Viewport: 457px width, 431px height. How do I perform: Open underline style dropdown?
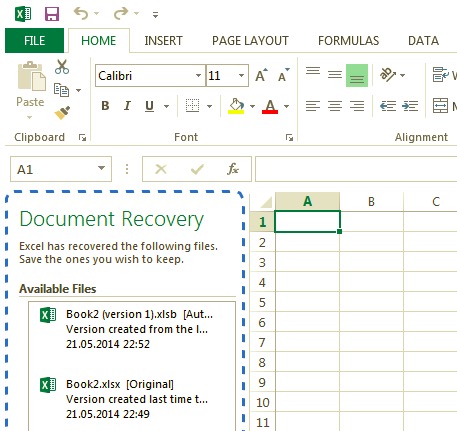166,107
